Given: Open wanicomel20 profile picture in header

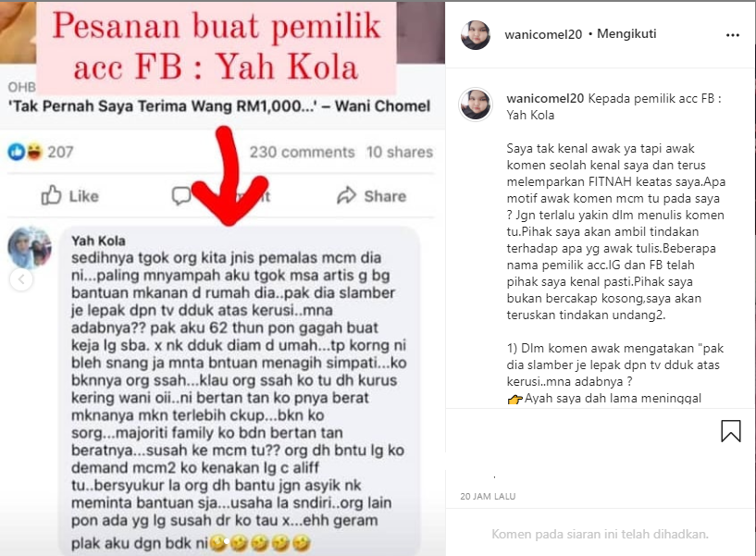Looking at the screenshot, I should [476, 35].
